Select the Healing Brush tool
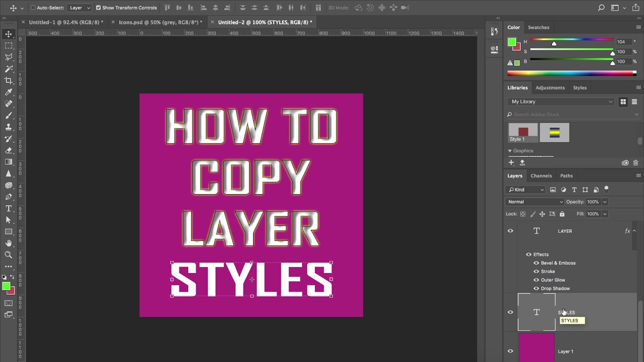Image resolution: width=644 pixels, height=362 pixels. point(9,104)
